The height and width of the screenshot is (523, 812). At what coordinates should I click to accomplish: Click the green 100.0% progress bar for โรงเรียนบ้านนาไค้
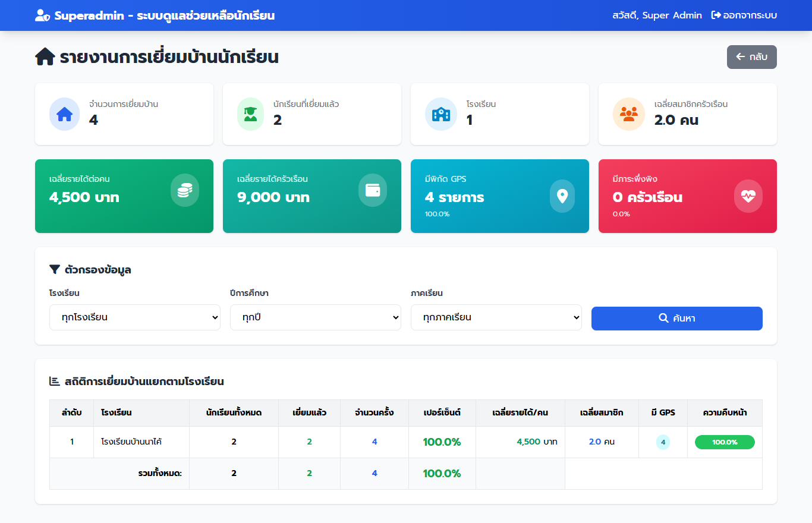point(725,442)
